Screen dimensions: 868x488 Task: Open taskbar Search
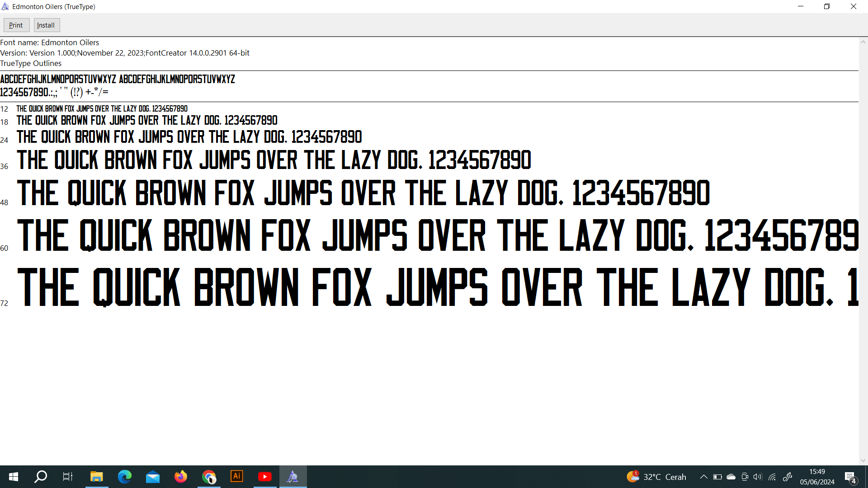tap(41, 477)
